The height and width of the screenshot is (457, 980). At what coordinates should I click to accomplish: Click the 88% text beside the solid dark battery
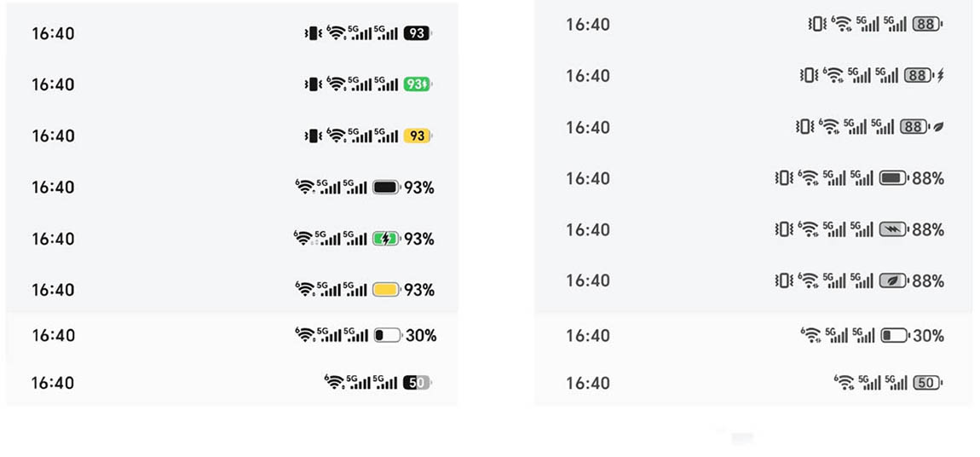pyautogui.click(x=928, y=178)
